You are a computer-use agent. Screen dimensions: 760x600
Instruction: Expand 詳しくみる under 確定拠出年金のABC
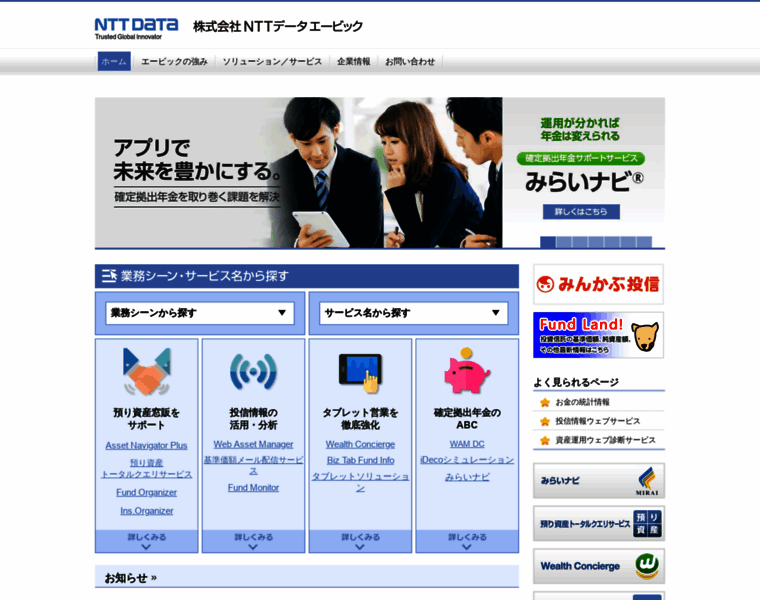point(467,541)
